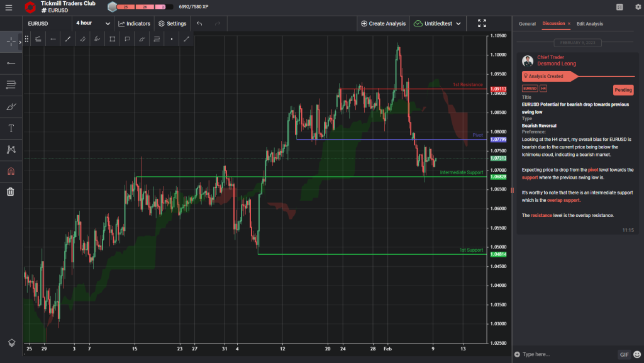The width and height of the screenshot is (644, 363).
Task: Select the rectangle drawing tool
Action: (113, 38)
